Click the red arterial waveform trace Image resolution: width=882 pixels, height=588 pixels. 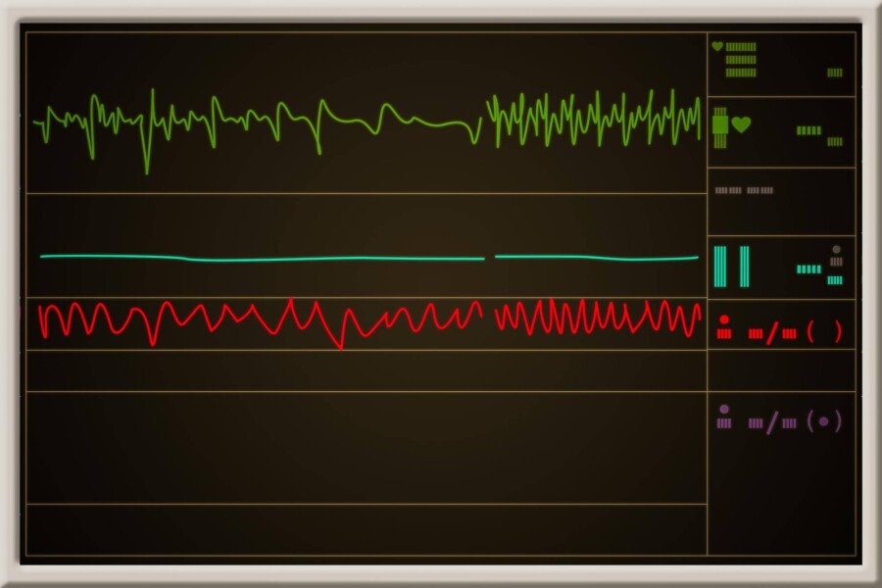point(369,322)
